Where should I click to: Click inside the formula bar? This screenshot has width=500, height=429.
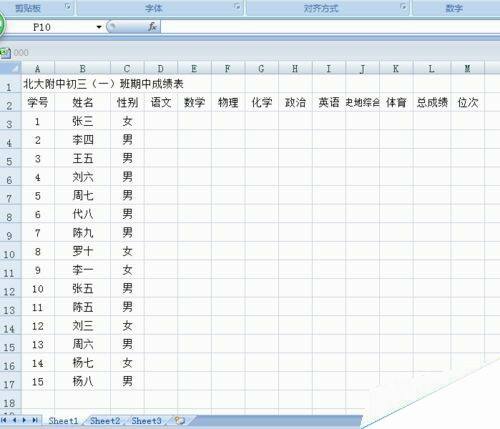click(x=330, y=27)
